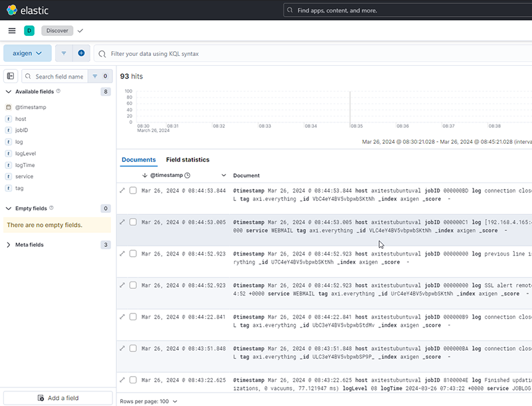The height and width of the screenshot is (406, 532).
Task: Click the Available fields info icon
Action: pyautogui.click(x=59, y=91)
